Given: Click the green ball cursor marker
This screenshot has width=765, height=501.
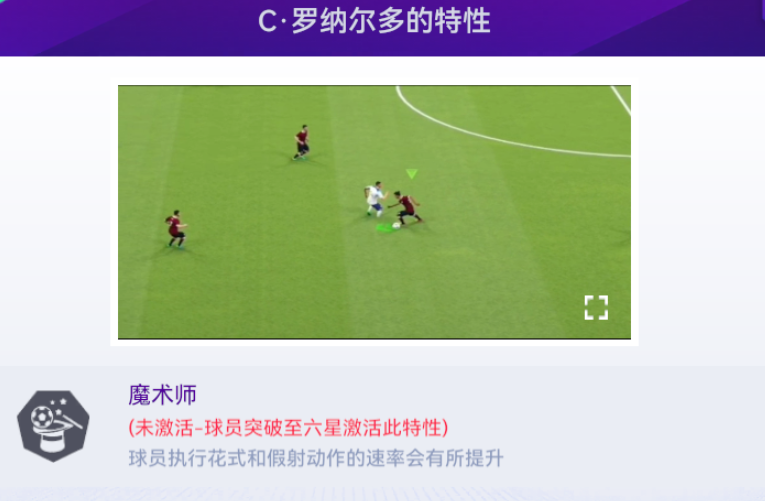Looking at the screenshot, I should [x=385, y=227].
